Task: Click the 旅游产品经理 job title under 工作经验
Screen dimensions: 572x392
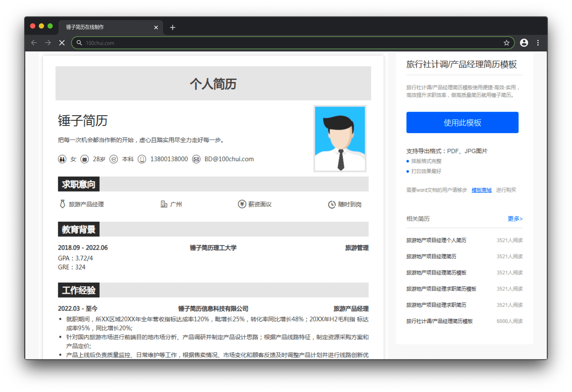Action: [x=351, y=308]
